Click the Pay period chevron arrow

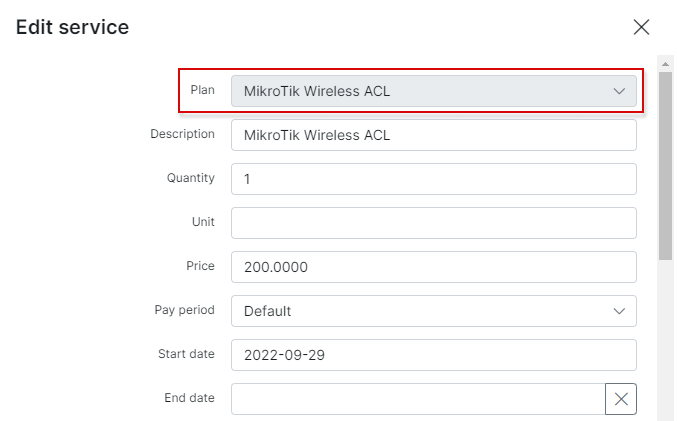(x=619, y=311)
